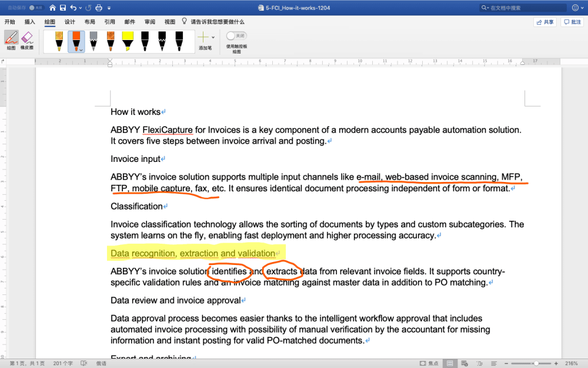588x368 pixels.
Task: Click the 201个字 word count
Action: (63, 363)
